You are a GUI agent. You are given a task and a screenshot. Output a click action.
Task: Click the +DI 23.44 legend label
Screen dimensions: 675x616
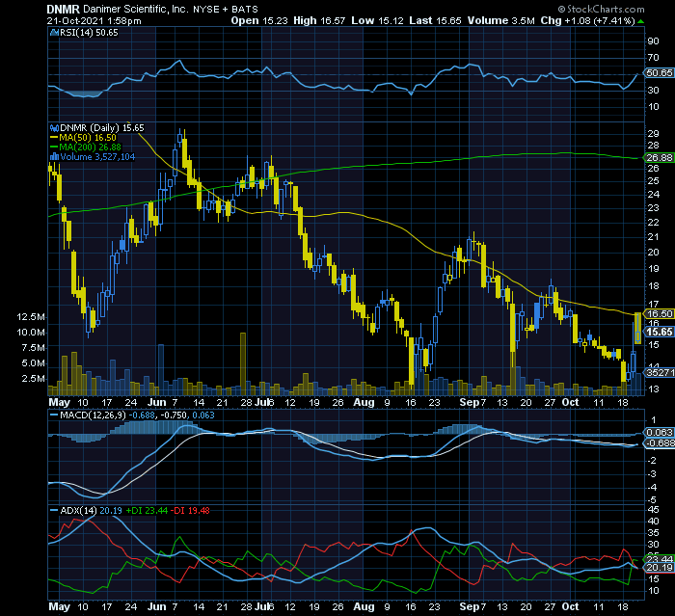[x=147, y=511]
